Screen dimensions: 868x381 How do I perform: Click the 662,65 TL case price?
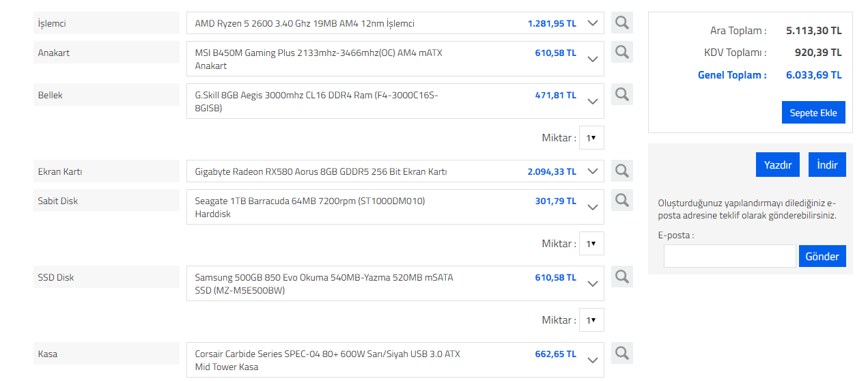[556, 354]
